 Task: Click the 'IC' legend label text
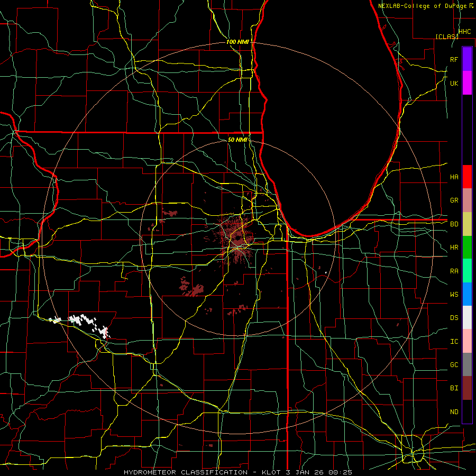[x=454, y=342]
